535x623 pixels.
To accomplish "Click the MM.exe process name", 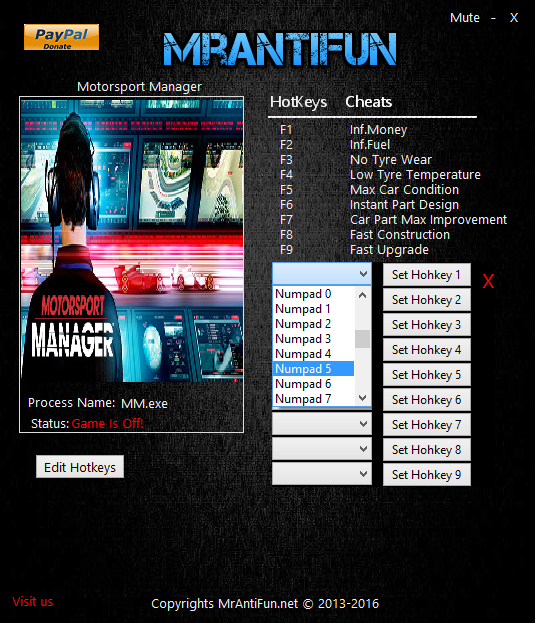I will pyautogui.click(x=144, y=404).
